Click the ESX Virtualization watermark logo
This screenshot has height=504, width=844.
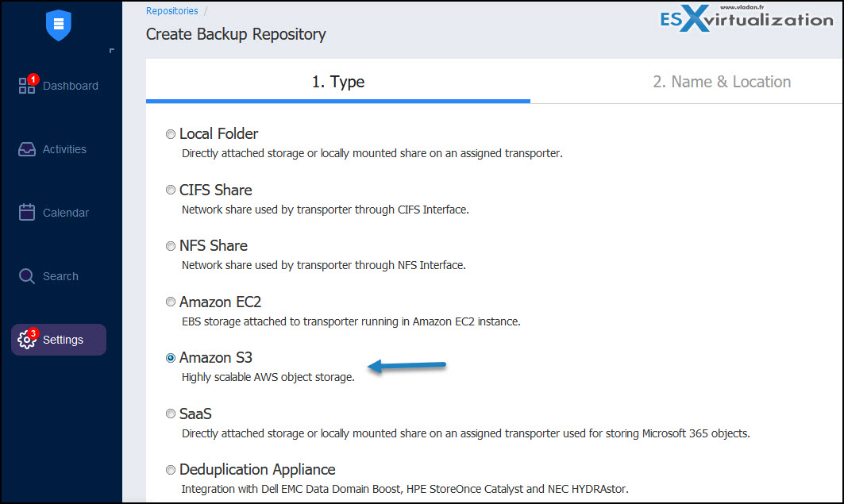tap(747, 21)
